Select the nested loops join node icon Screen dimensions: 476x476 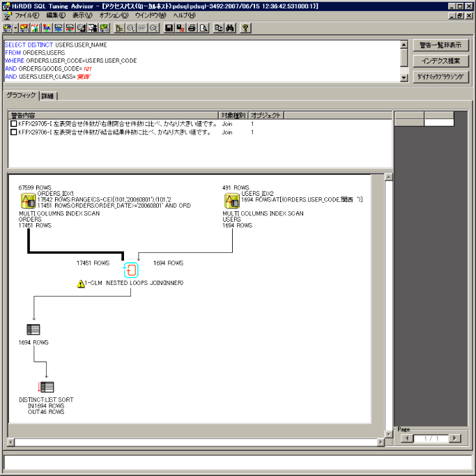click(x=131, y=270)
